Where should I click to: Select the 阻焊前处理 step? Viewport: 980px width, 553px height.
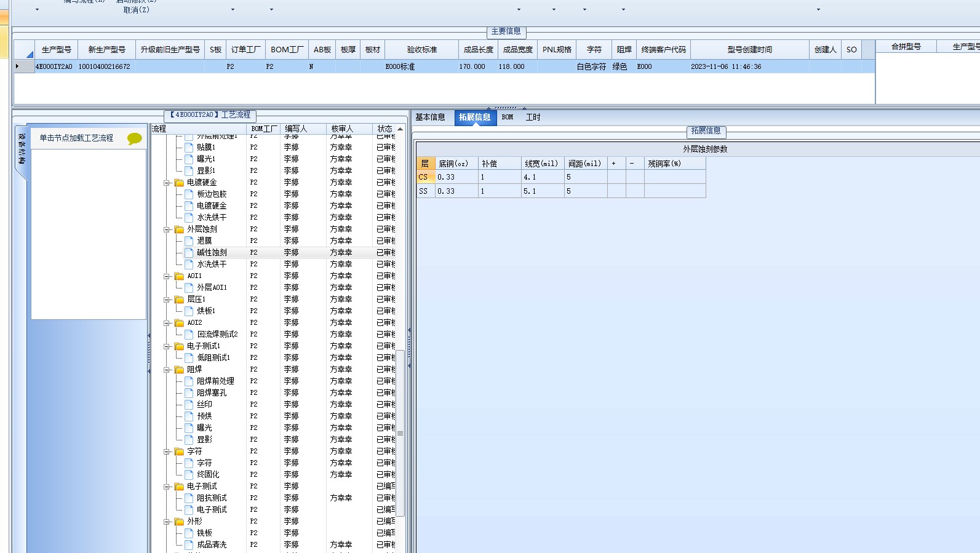point(215,381)
